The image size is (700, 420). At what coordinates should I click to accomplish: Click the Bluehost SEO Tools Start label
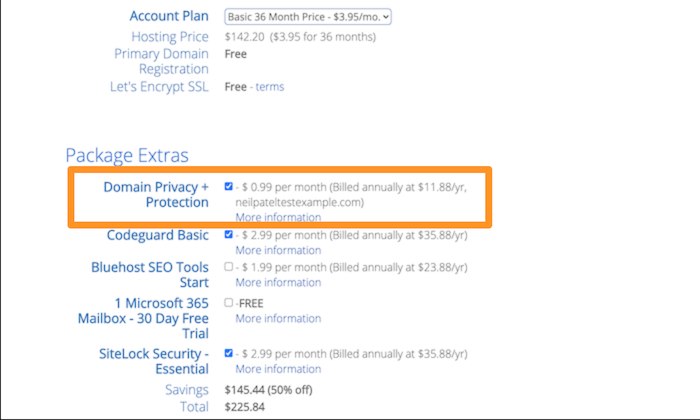pos(150,275)
